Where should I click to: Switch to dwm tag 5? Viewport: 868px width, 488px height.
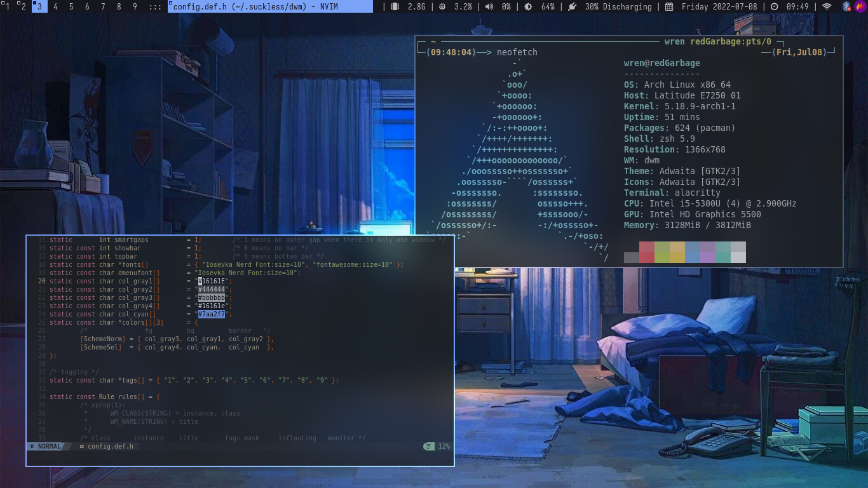coord(71,6)
